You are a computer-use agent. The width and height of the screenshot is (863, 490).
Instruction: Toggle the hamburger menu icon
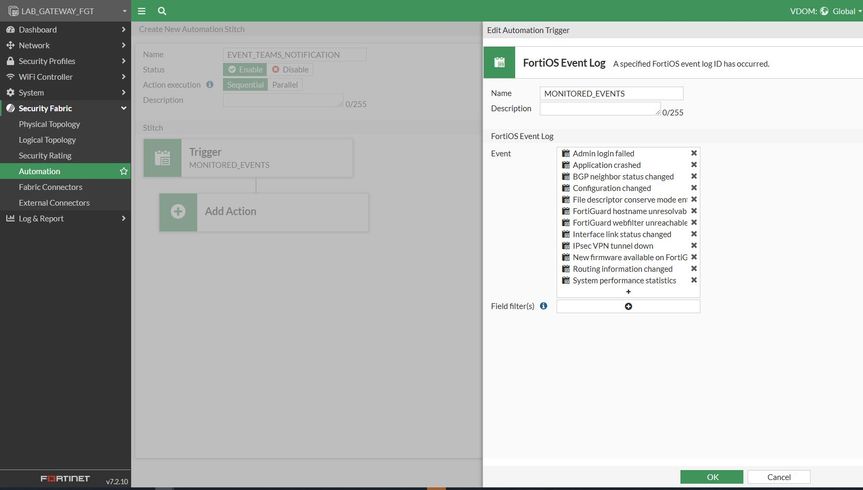[141, 11]
